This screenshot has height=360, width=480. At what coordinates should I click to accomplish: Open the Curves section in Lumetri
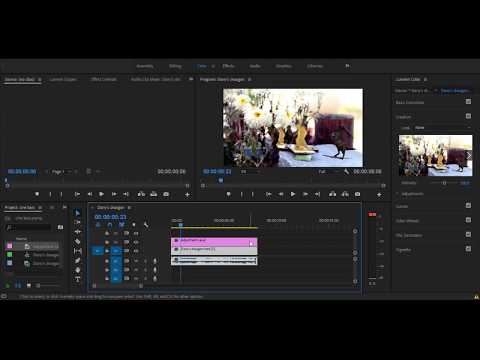402,206
